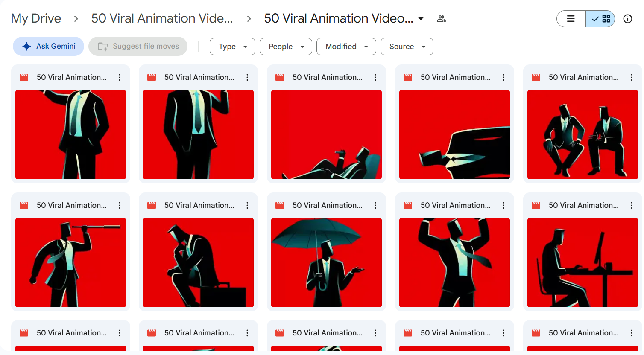
Task: Open the Type filter dropdown
Action: pyautogui.click(x=232, y=47)
